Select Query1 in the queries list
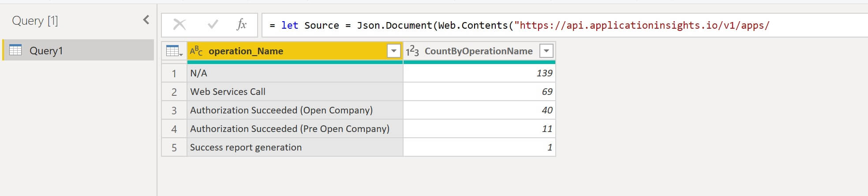The image size is (868, 196). click(x=79, y=50)
